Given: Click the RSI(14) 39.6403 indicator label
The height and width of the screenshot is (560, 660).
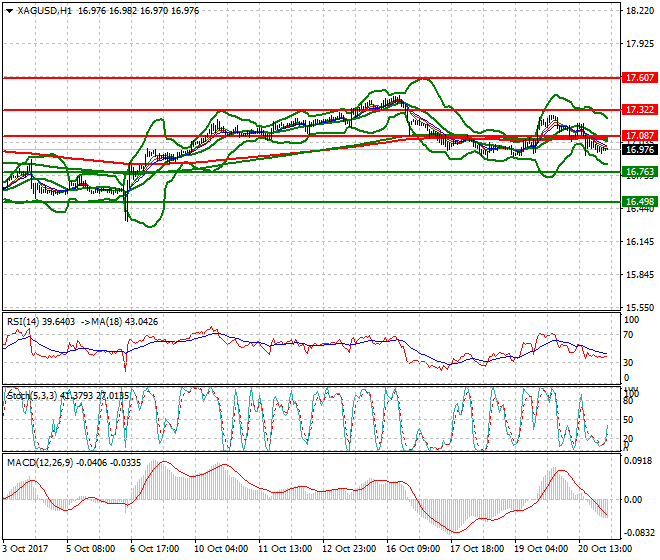Looking at the screenshot, I should coord(41,322).
